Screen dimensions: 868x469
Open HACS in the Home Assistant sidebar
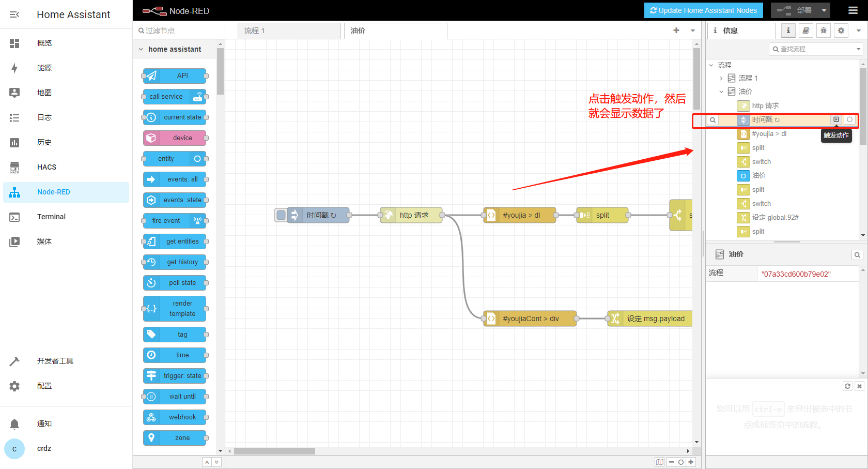pos(47,167)
